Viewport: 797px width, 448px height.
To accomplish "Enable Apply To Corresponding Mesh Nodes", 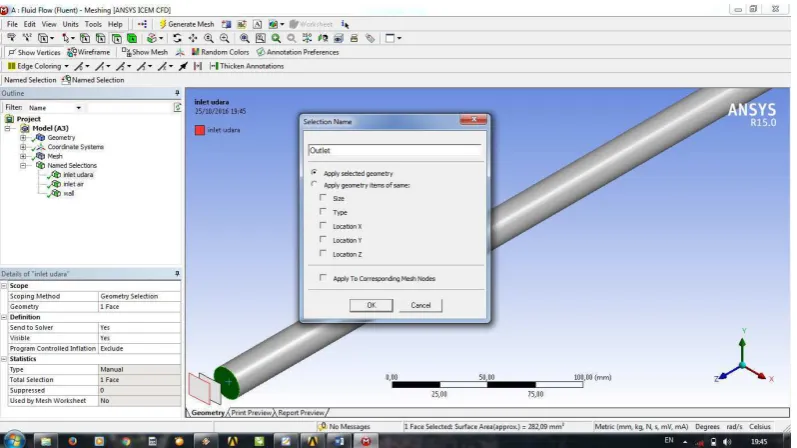I will pos(323,278).
